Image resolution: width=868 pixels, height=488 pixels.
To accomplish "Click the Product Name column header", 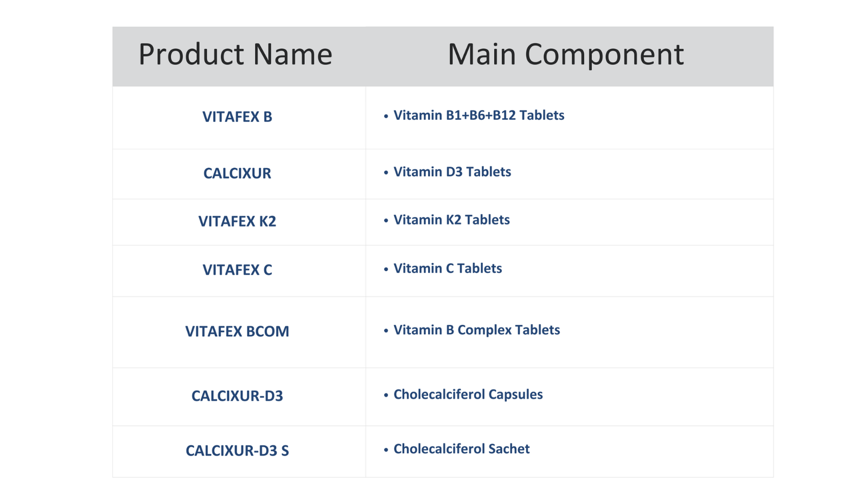I will point(235,55).
